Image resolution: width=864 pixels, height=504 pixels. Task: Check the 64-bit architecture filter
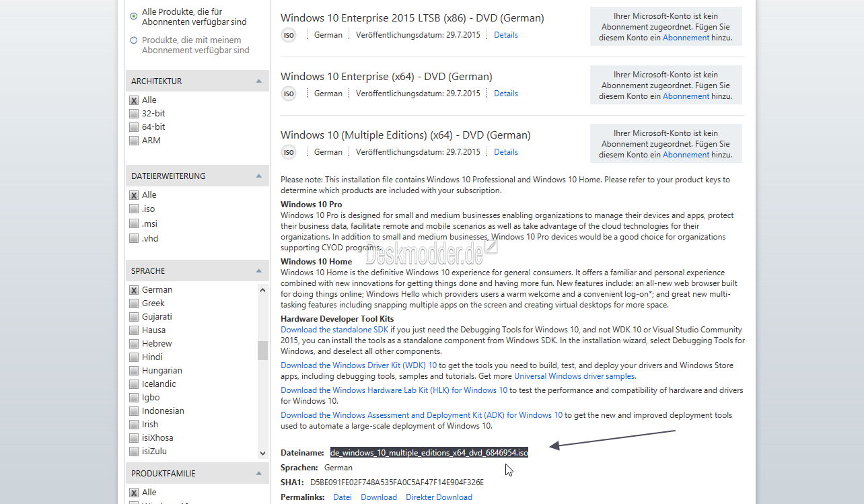tap(134, 127)
